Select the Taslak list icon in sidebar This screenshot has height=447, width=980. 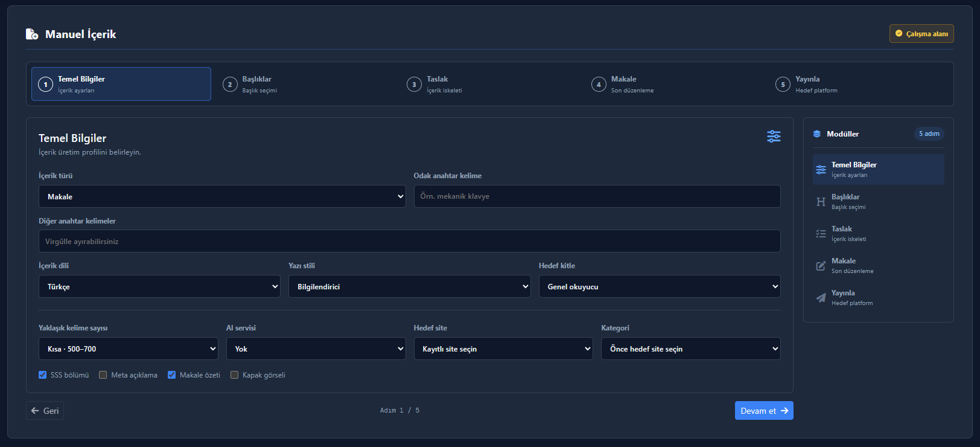tap(821, 234)
